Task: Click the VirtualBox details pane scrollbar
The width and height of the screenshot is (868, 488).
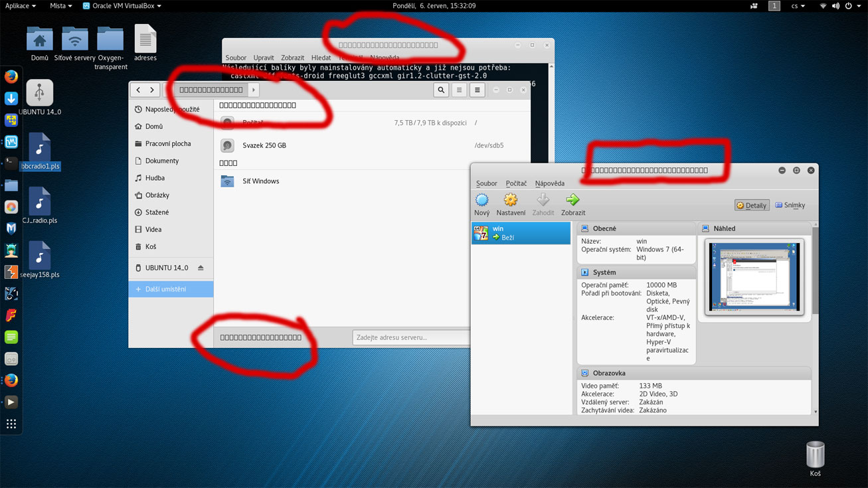Action: 816,272
